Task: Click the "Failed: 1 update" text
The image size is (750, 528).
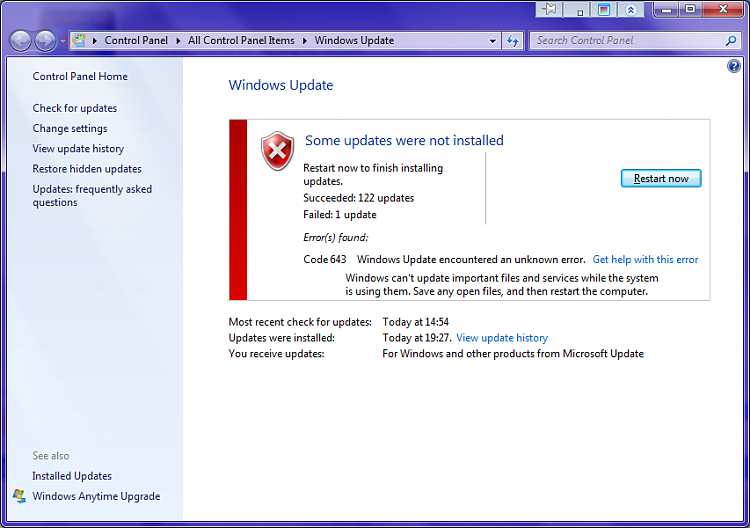Action: point(340,215)
